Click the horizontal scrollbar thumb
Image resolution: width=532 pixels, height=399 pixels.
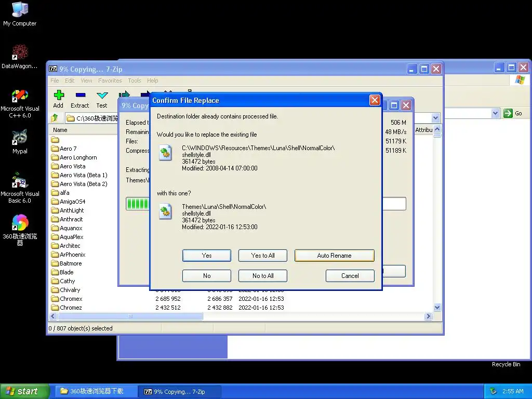click(x=130, y=316)
